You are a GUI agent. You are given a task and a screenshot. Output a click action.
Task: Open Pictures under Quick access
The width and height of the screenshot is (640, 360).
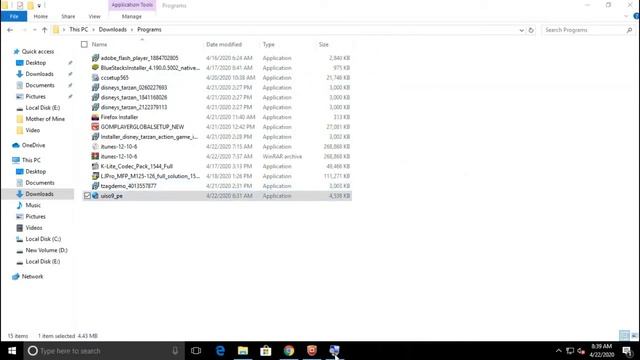[x=36, y=97]
